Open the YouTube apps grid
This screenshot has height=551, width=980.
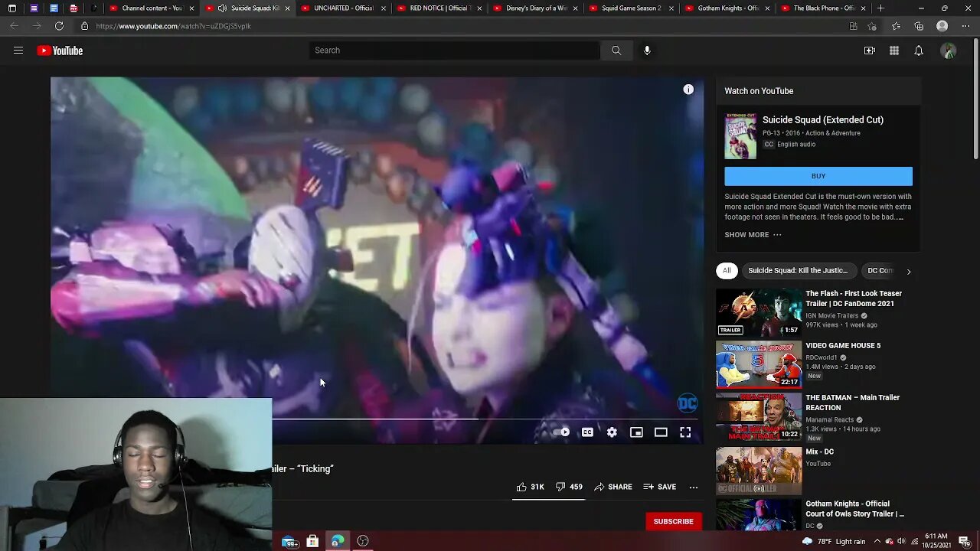pyautogui.click(x=894, y=51)
